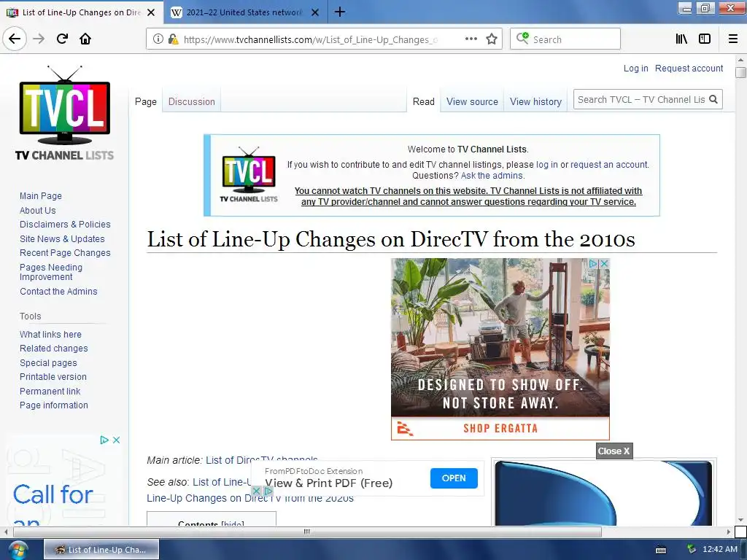Show site information icon in address bar

158,39
